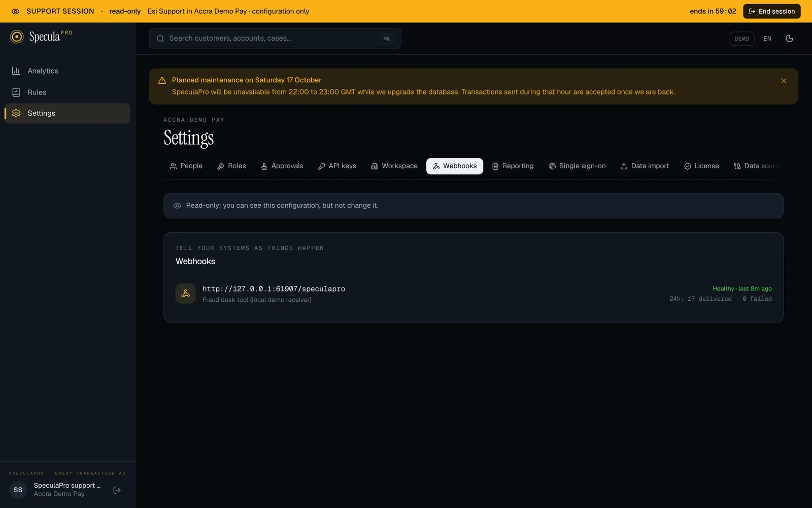Open Analytics from the sidebar
The width and height of the screenshot is (812, 508).
[x=67, y=71]
